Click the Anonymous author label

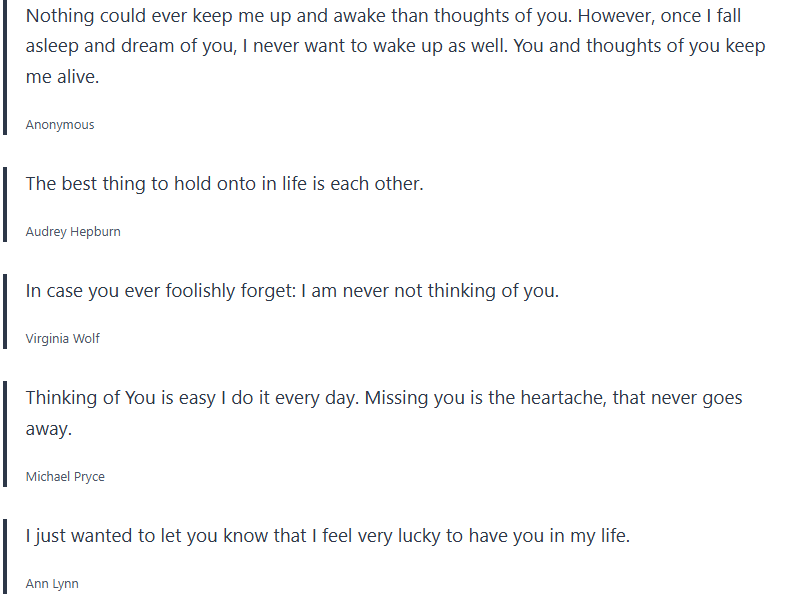click(x=60, y=125)
